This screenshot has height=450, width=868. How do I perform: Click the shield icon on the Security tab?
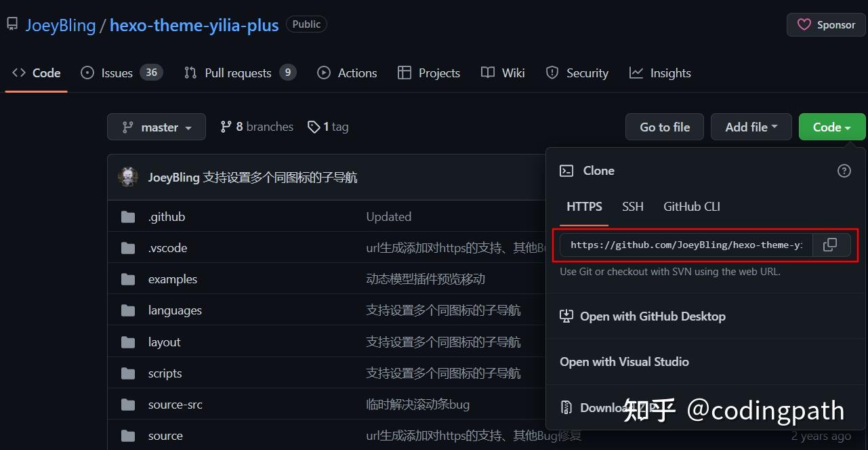[x=550, y=73]
